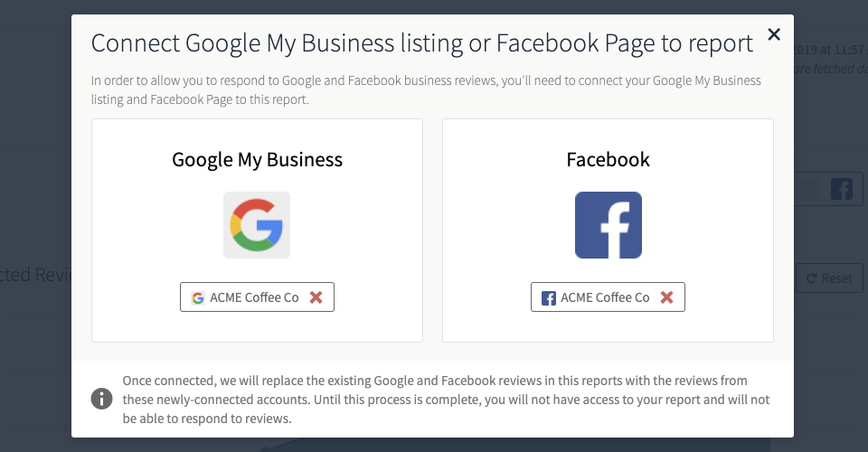Image resolution: width=868 pixels, height=452 pixels.
Task: Click the 'In order to allow' description
Action: [x=426, y=89]
